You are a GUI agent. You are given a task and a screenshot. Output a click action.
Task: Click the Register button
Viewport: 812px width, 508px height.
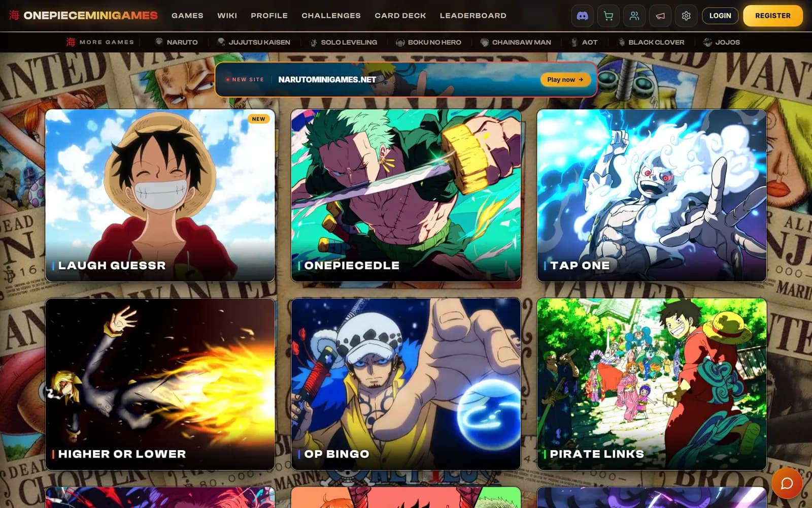pyautogui.click(x=772, y=16)
